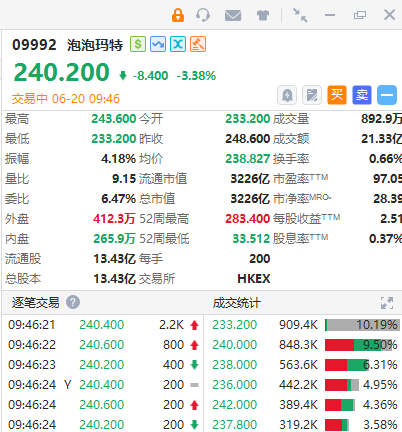The width and height of the screenshot is (402, 432).
Task: Set a price alert with bell icon
Action: coord(287,95)
